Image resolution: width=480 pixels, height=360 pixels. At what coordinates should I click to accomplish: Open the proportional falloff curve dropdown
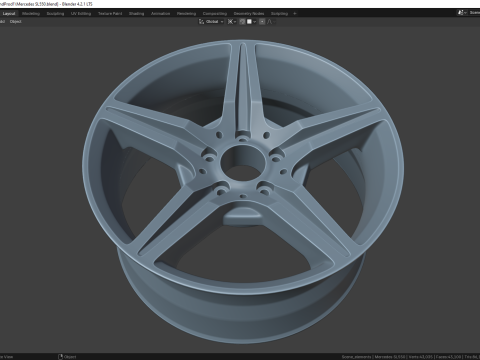coord(271,22)
